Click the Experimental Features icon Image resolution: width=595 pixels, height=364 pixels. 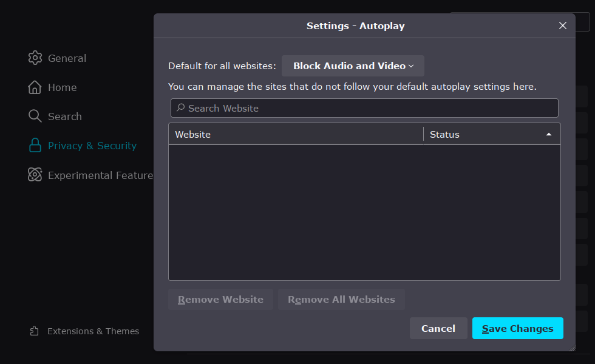tap(35, 175)
